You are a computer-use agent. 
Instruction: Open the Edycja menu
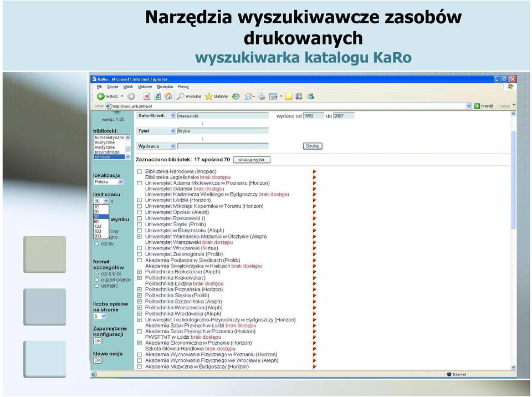click(112, 86)
